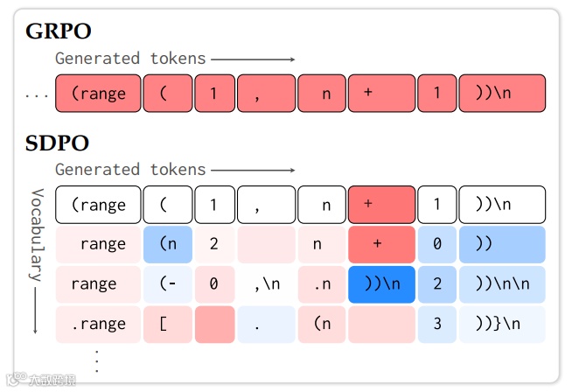Click the rotated Vocabulary axis label
The image size is (572, 392).
coord(37,235)
